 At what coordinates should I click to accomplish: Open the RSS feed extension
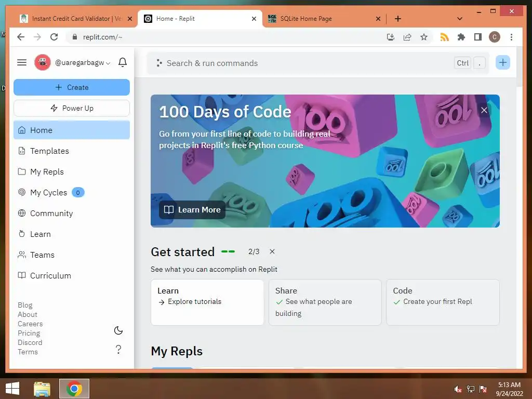(444, 37)
